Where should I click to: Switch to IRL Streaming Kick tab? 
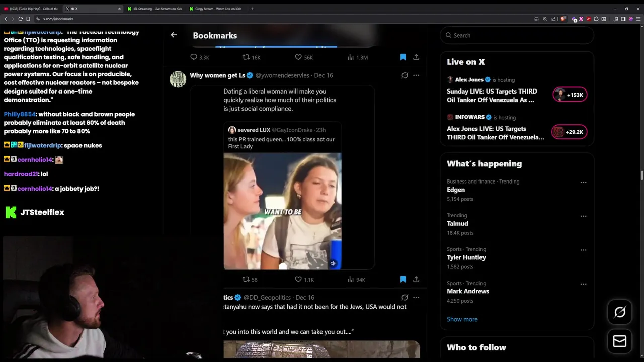click(x=155, y=9)
